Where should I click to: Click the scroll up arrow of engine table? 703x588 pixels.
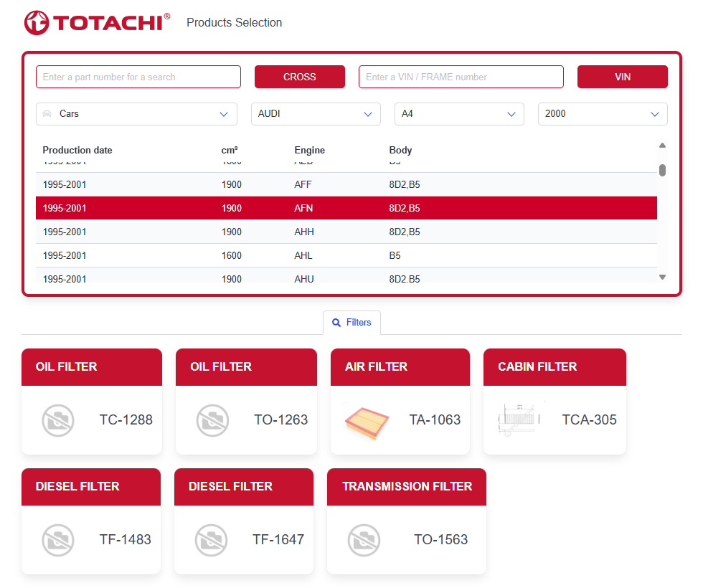click(662, 145)
